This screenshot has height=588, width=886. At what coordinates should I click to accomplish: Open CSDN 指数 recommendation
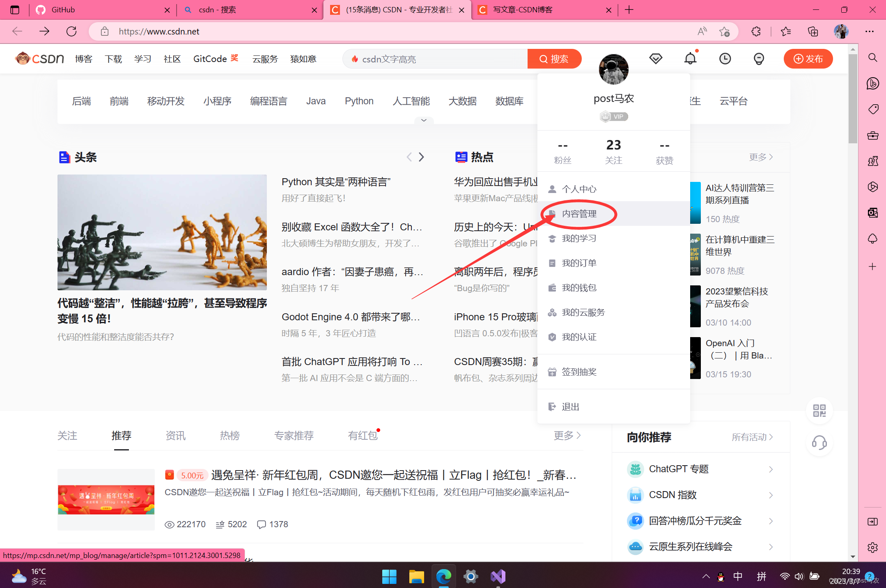tap(700, 495)
